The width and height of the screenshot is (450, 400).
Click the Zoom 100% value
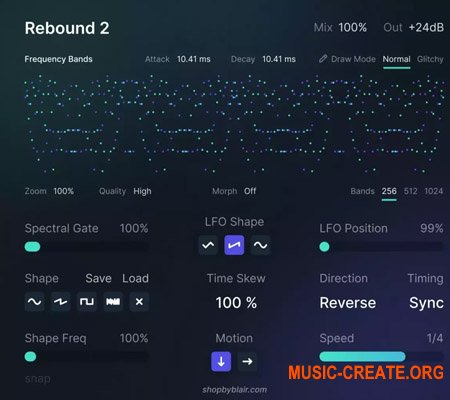(64, 191)
